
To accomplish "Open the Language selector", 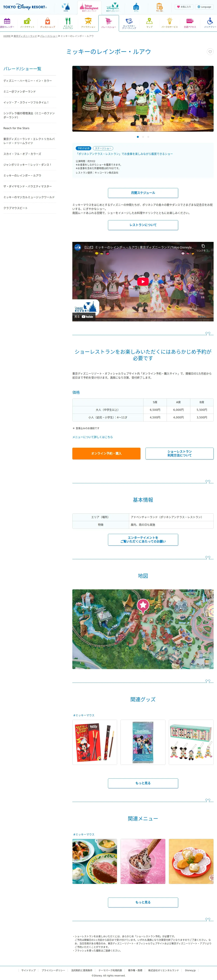I will point(204,7).
